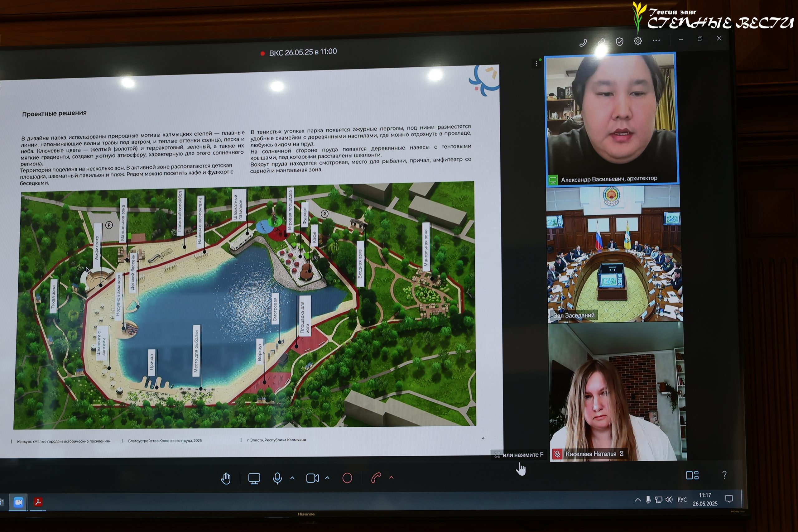The height and width of the screenshot is (532, 798).
Task: Copy the meeting invite link icon
Action: coord(601,42)
